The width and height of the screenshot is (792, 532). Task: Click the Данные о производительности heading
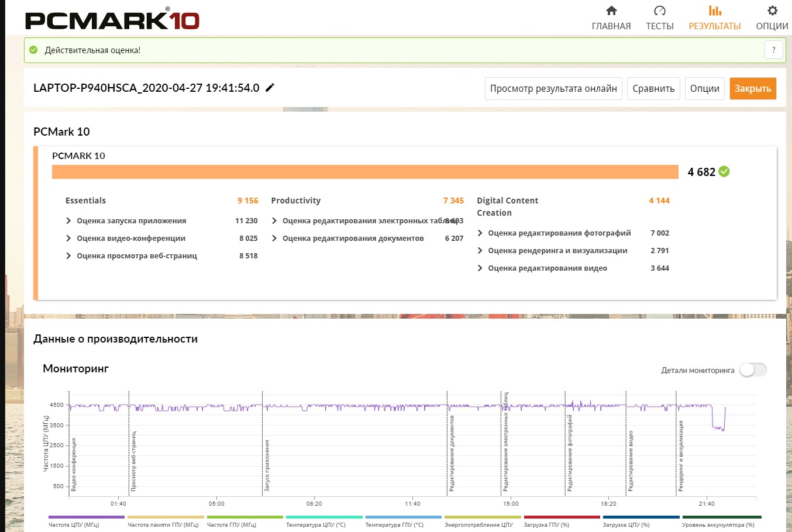(x=115, y=339)
